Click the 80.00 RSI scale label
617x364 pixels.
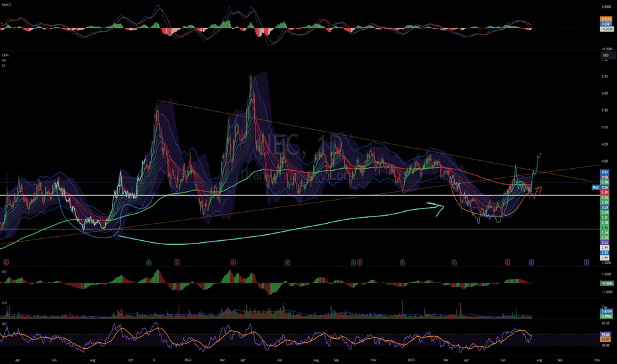(x=606, y=324)
